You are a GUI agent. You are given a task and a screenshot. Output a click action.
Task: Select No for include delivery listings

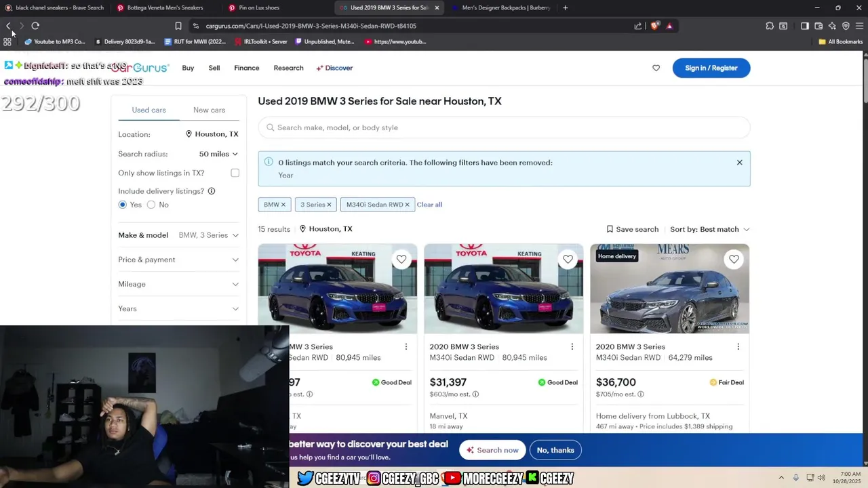tap(151, 205)
